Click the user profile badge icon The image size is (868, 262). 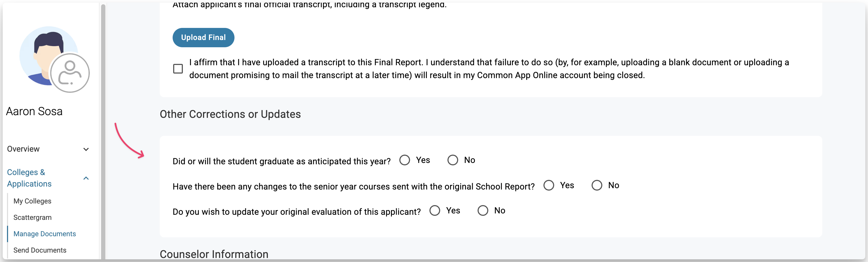(70, 73)
